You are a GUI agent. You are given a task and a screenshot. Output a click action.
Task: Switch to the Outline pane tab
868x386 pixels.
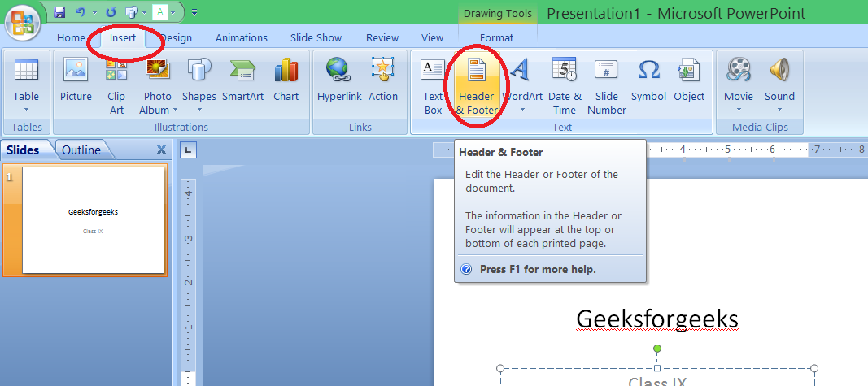click(x=81, y=150)
